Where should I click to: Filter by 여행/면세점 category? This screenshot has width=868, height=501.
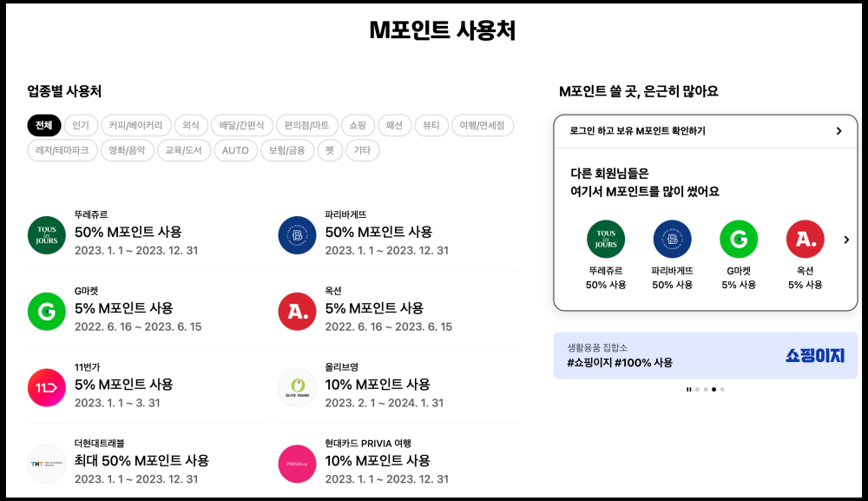[482, 125]
